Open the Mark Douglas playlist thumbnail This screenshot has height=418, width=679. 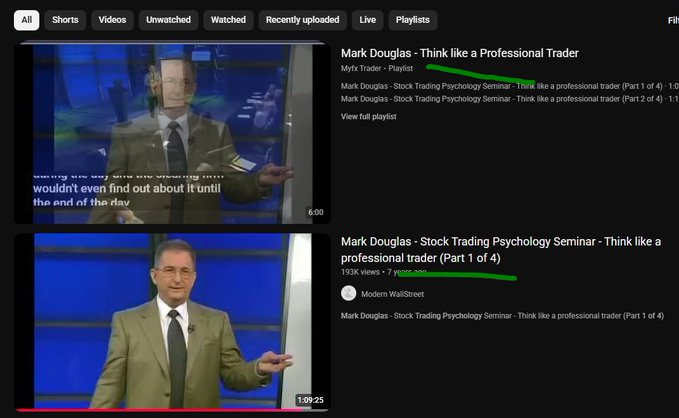(170, 132)
